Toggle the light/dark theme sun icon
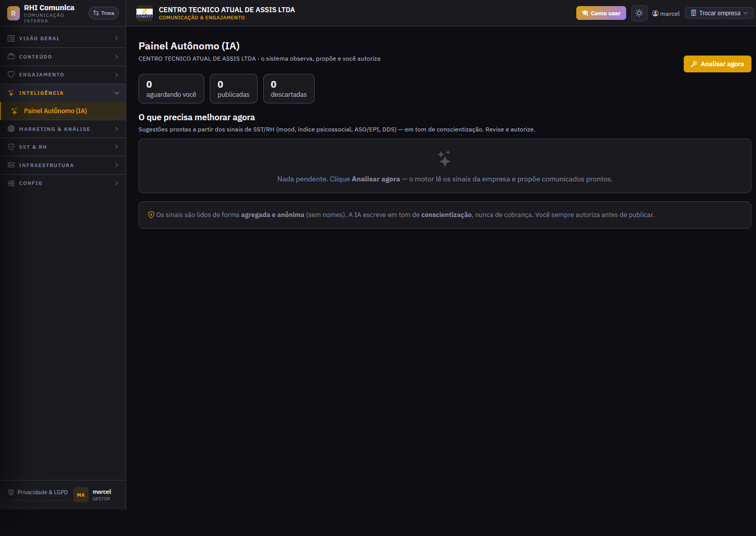 [639, 13]
